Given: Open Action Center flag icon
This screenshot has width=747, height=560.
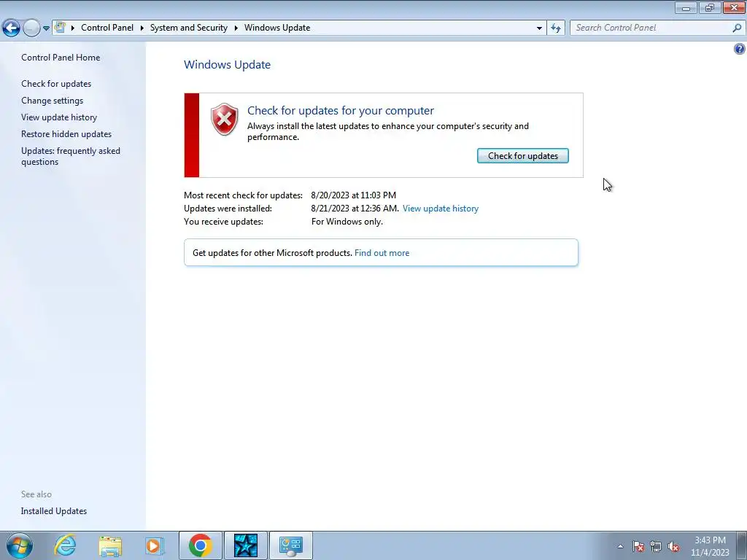Looking at the screenshot, I should [638, 546].
